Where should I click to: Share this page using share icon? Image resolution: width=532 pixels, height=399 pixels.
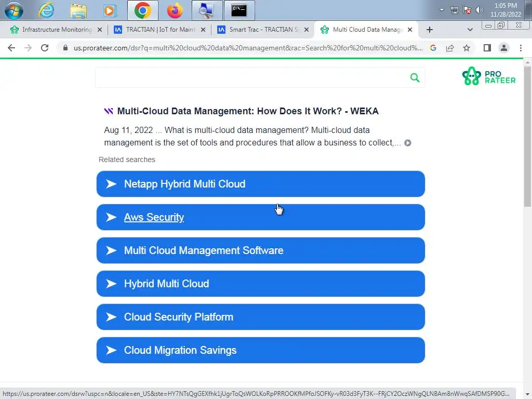pos(450,48)
